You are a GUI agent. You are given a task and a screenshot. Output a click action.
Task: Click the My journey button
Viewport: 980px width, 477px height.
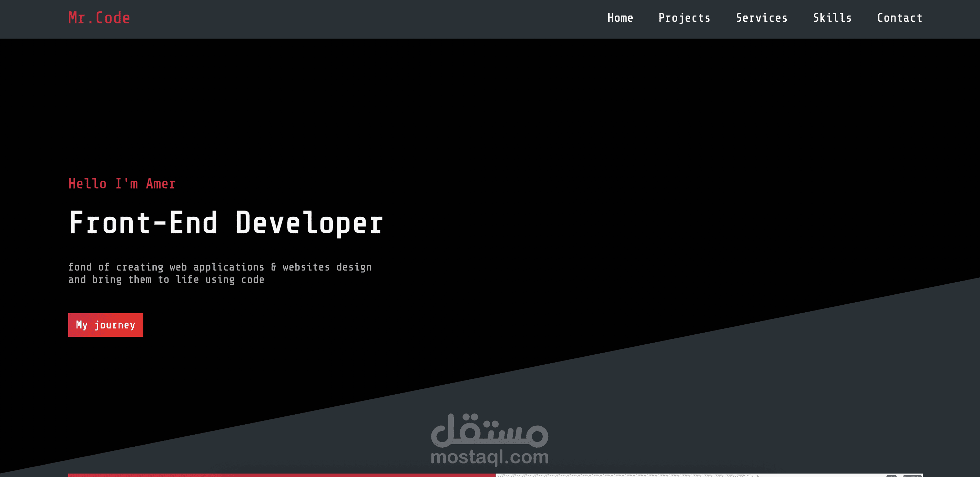(106, 325)
